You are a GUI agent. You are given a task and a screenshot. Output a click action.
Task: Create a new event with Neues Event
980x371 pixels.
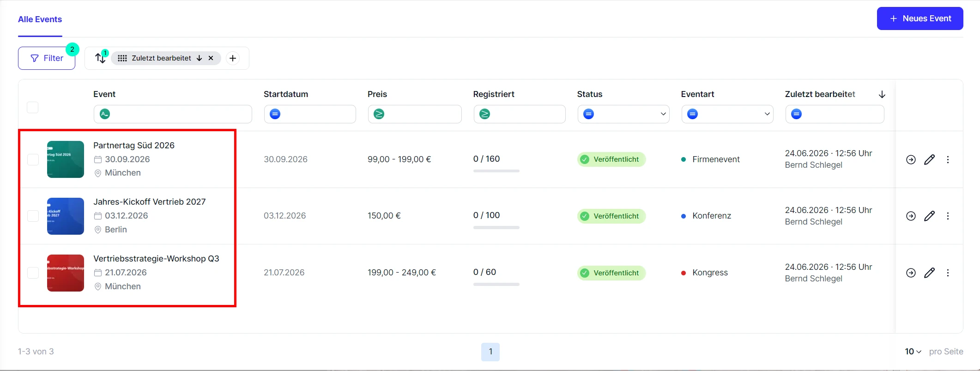(x=920, y=18)
